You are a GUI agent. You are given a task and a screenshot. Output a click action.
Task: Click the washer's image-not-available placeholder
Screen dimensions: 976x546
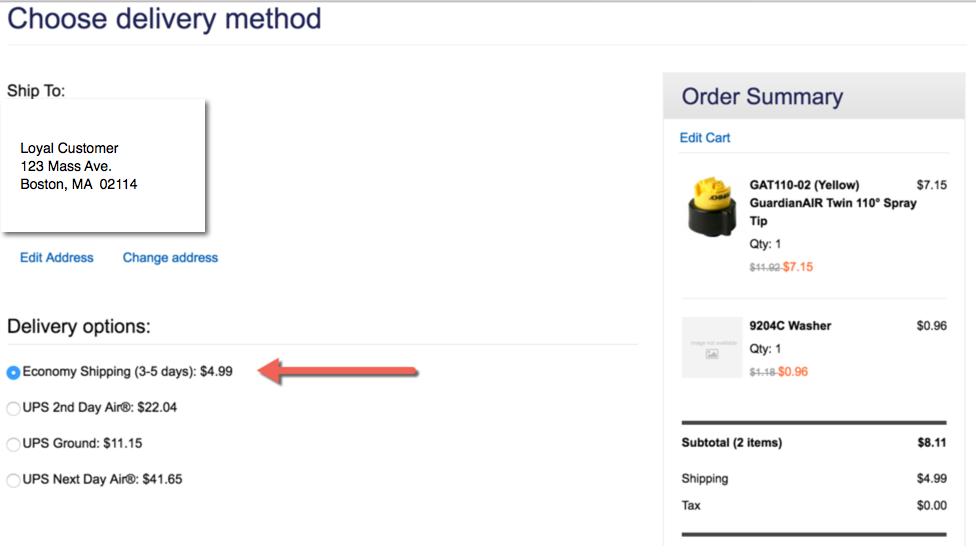click(x=712, y=347)
